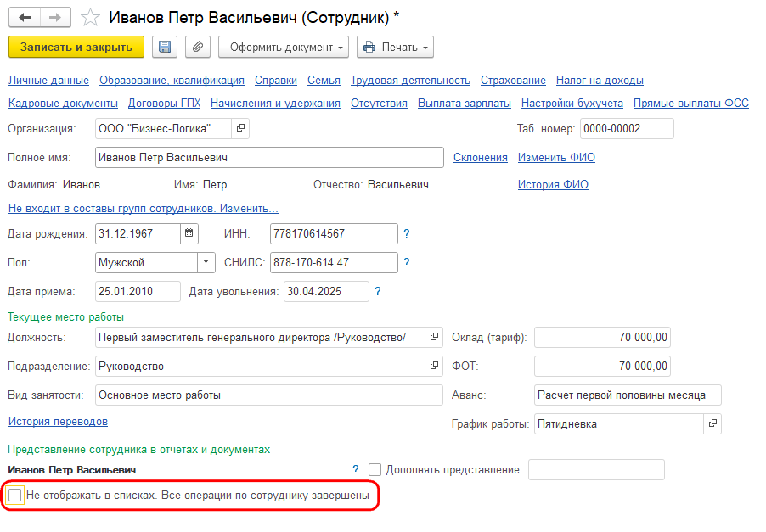This screenshot has height=532, width=766.
Task: Open Кадровые документы link
Action: coord(63,104)
